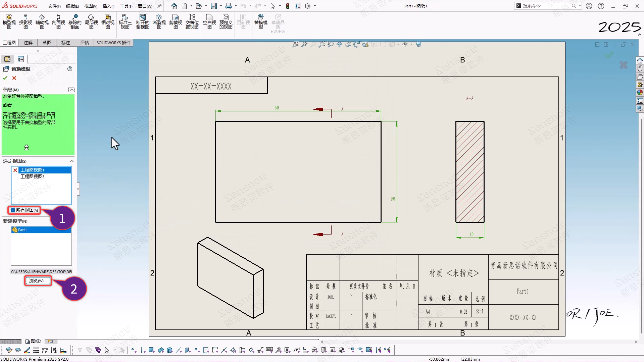Image resolution: width=644 pixels, height=362 pixels.
Task: Switch to the Annotation (注解) tab
Action: (x=28, y=43)
